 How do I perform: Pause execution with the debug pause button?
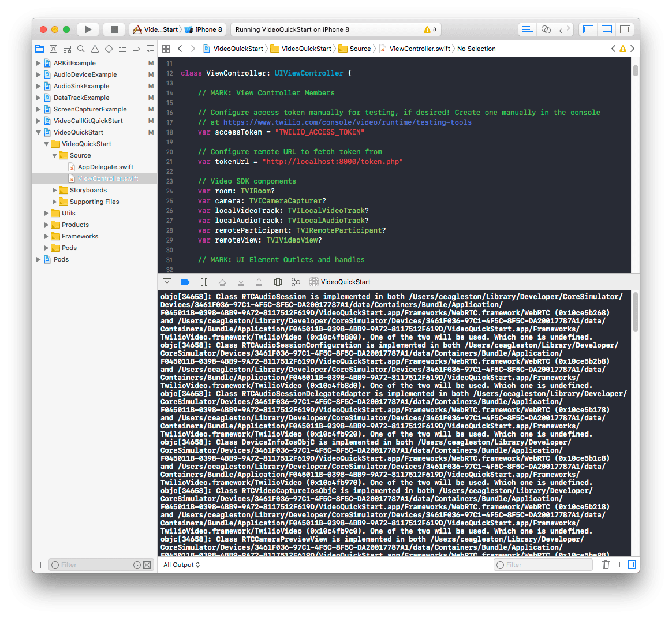[x=204, y=282]
